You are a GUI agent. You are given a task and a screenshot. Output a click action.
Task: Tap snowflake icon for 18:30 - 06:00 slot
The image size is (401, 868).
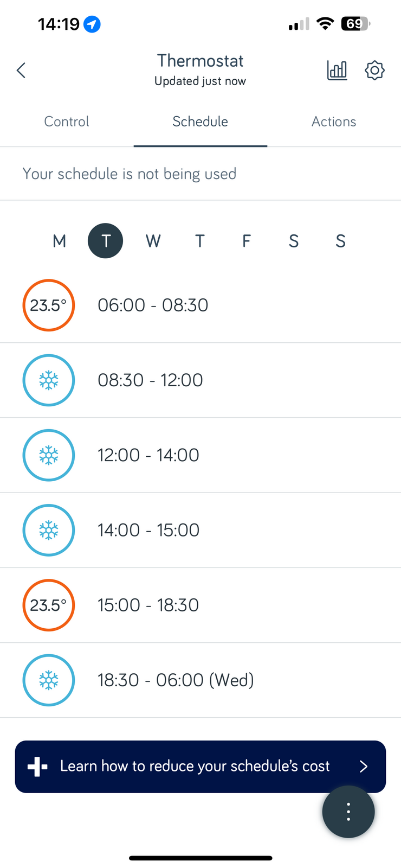pos(49,680)
